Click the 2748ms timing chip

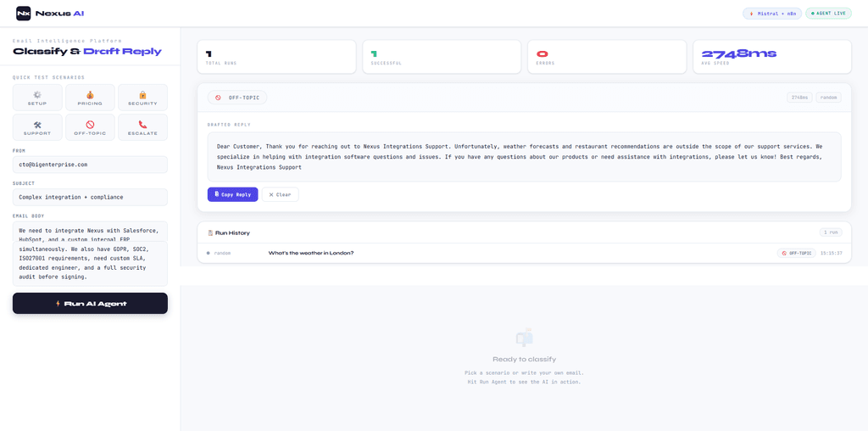click(x=799, y=98)
